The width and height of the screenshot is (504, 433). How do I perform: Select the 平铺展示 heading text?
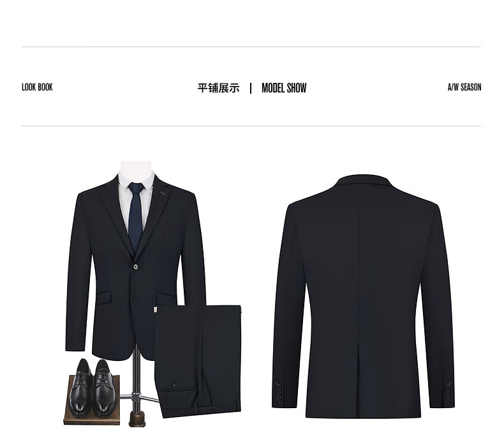(x=218, y=88)
